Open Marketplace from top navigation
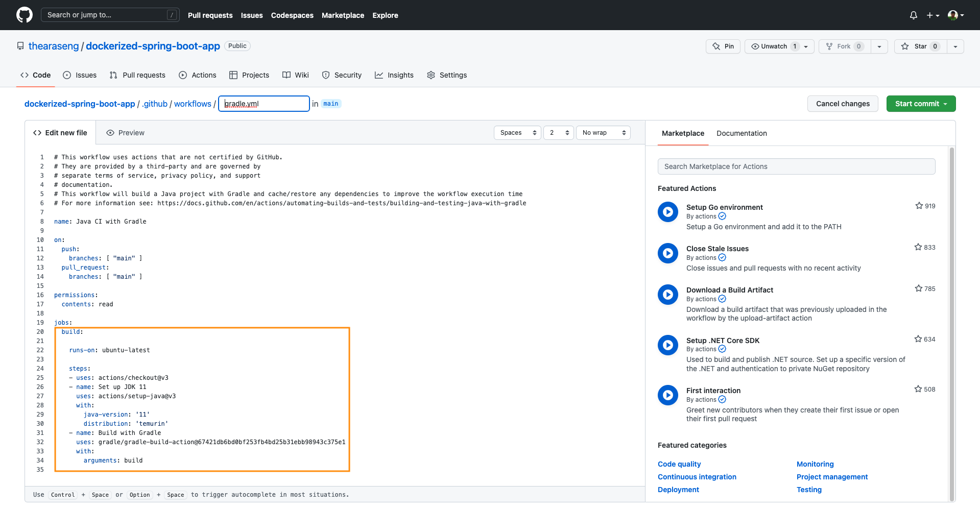 (x=343, y=15)
